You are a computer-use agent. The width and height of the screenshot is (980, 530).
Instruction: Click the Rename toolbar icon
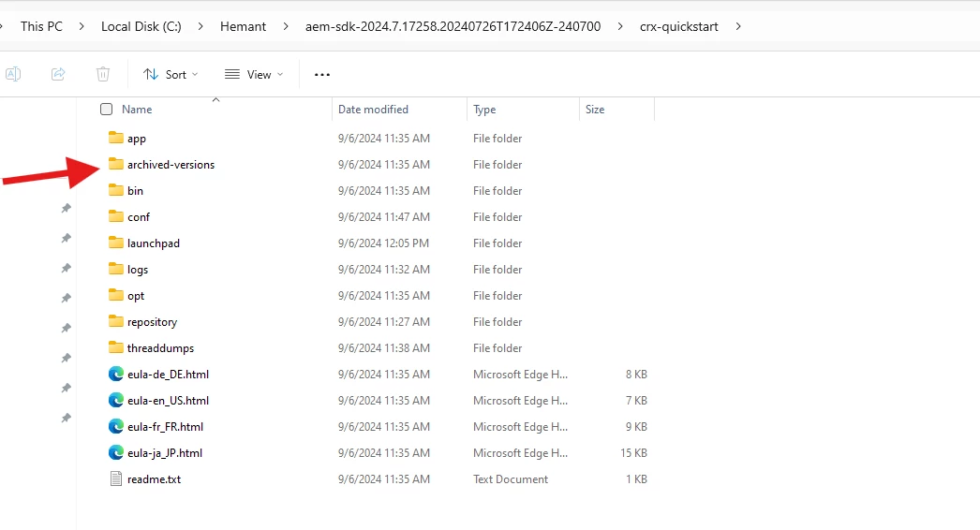13,74
